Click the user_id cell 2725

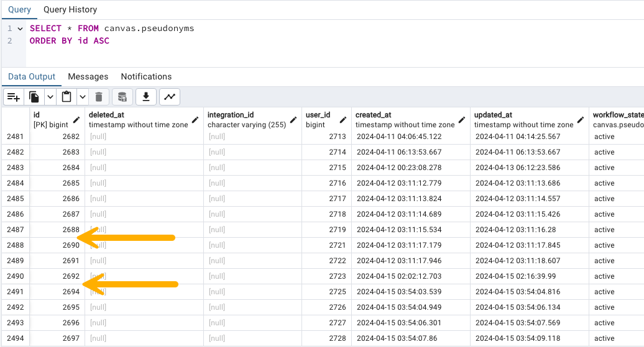(326, 292)
